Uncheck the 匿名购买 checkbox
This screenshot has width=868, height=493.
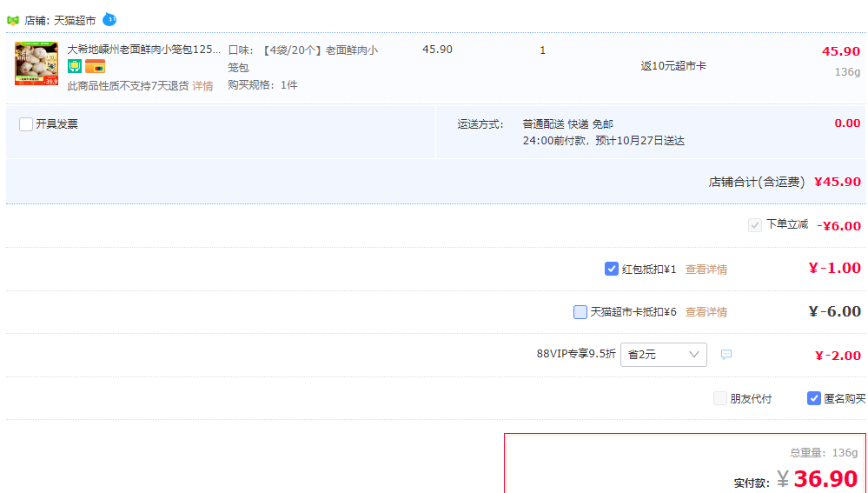tap(814, 398)
